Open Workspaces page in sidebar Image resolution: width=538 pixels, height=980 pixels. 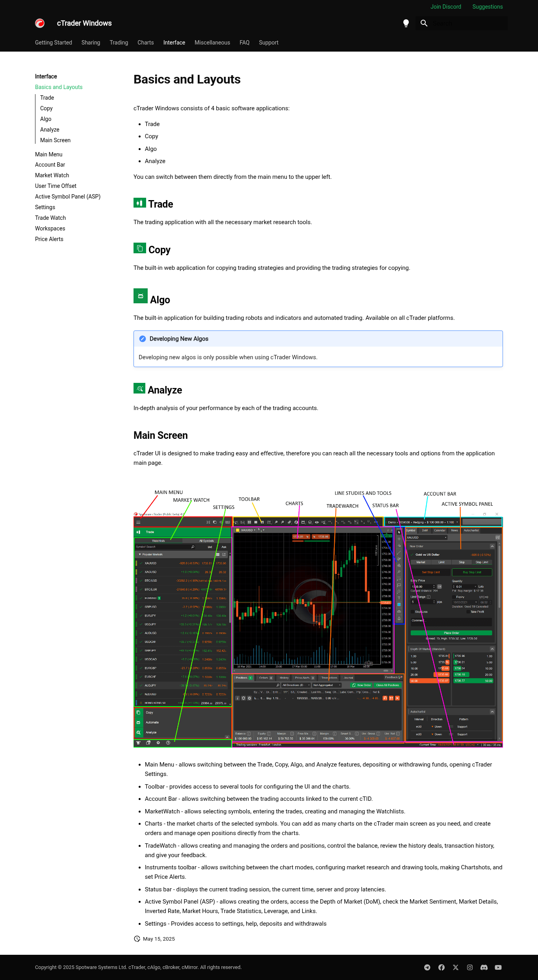click(50, 228)
